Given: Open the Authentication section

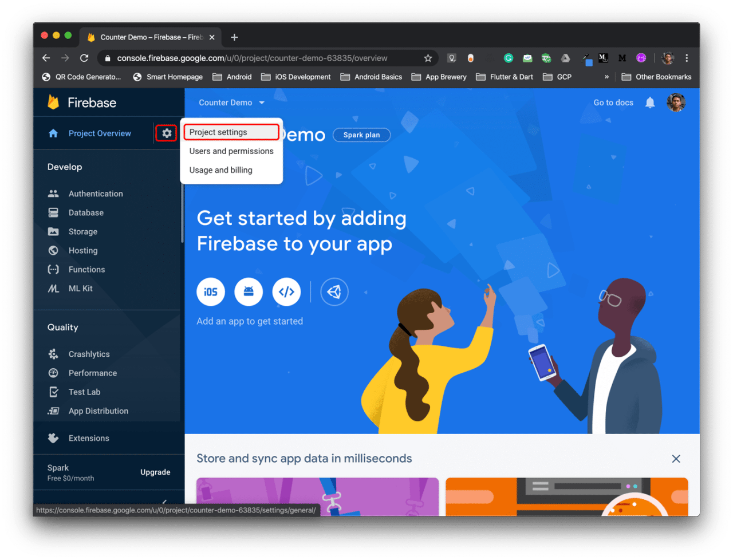Looking at the screenshot, I should point(96,194).
